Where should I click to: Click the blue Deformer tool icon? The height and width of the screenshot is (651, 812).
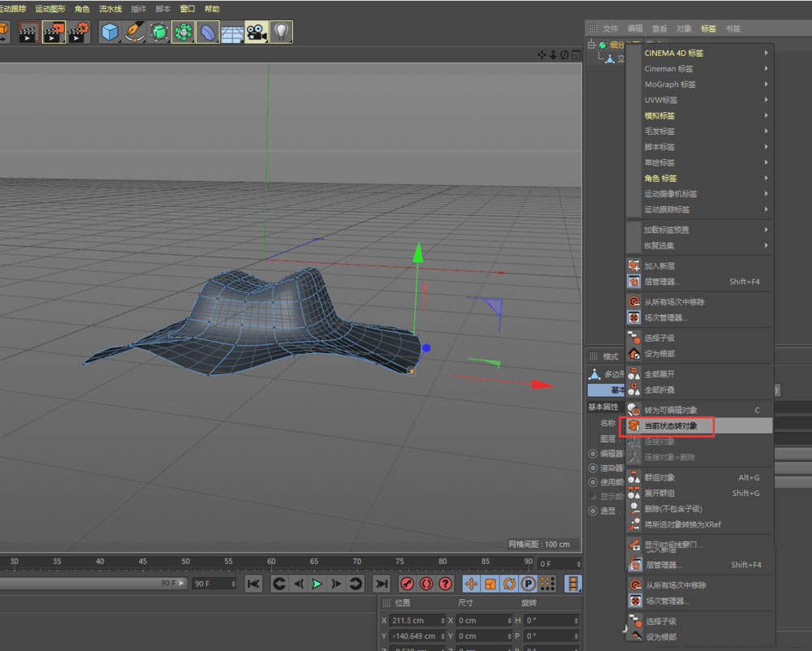coord(207,32)
